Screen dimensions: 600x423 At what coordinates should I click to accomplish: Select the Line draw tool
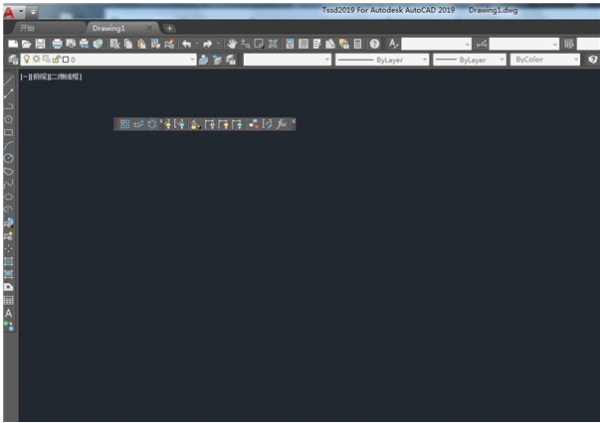point(9,80)
